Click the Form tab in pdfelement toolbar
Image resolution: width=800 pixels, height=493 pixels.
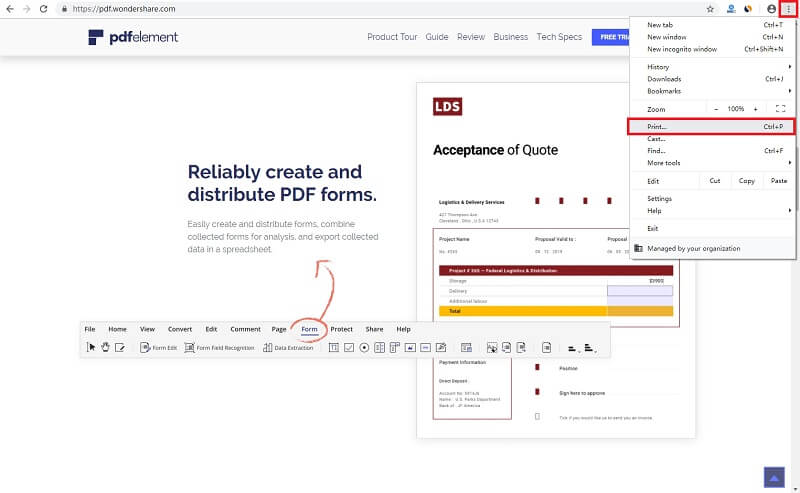point(309,329)
